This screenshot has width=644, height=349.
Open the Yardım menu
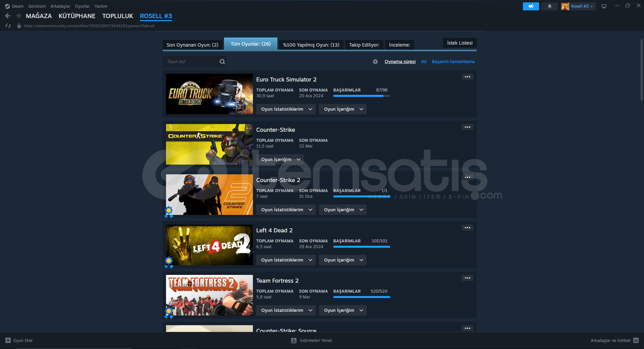pos(101,6)
